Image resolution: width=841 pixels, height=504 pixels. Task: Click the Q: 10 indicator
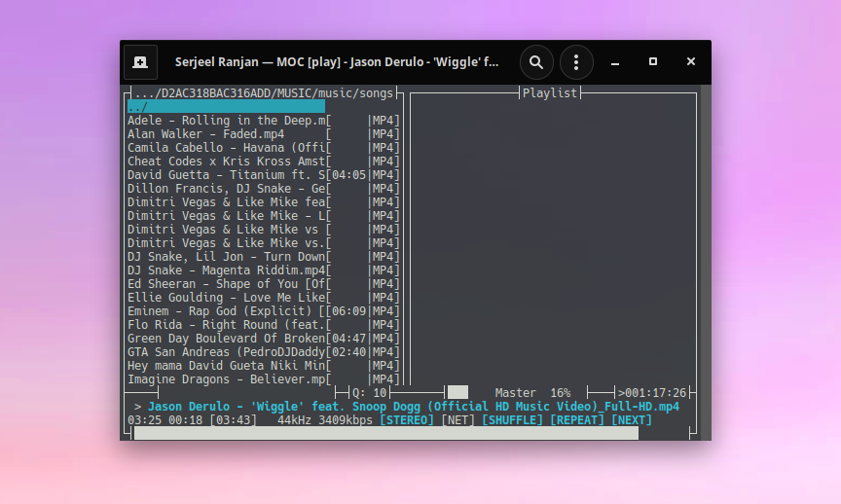point(370,393)
